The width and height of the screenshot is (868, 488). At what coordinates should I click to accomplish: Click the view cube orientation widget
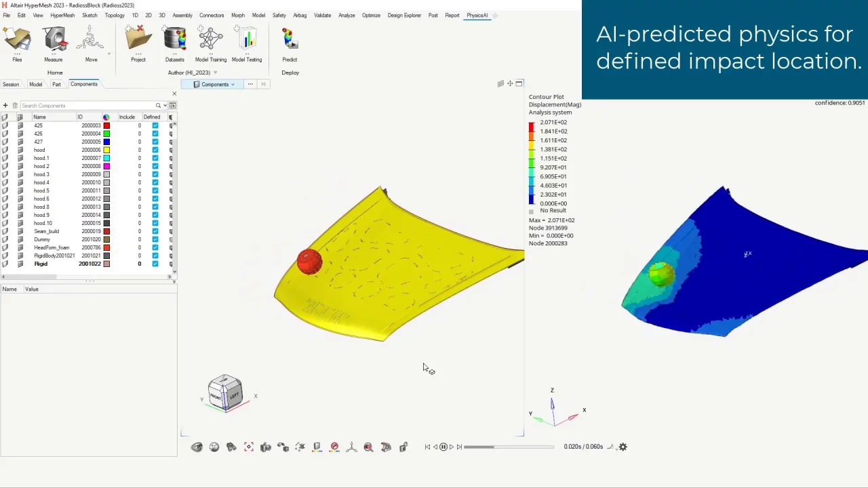226,393
